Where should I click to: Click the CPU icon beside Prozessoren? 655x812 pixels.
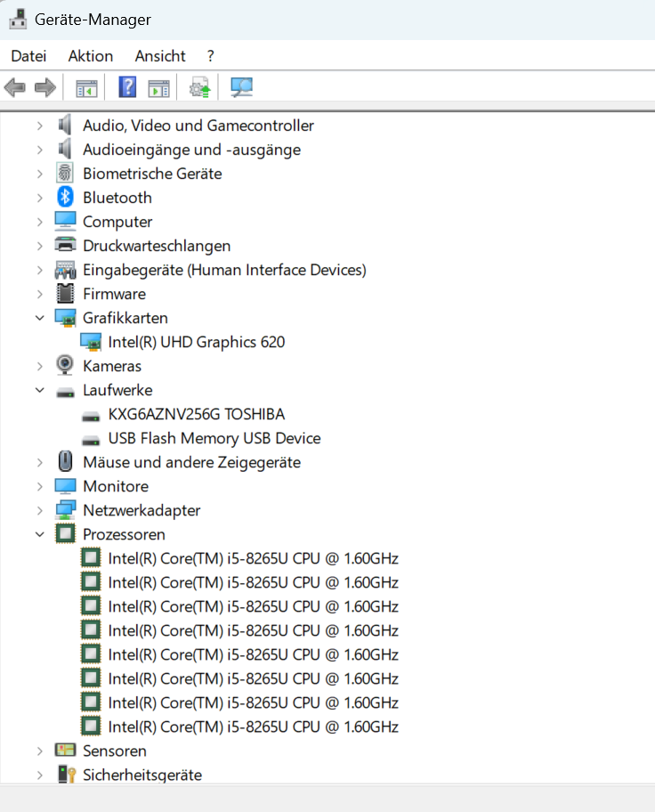(x=65, y=534)
